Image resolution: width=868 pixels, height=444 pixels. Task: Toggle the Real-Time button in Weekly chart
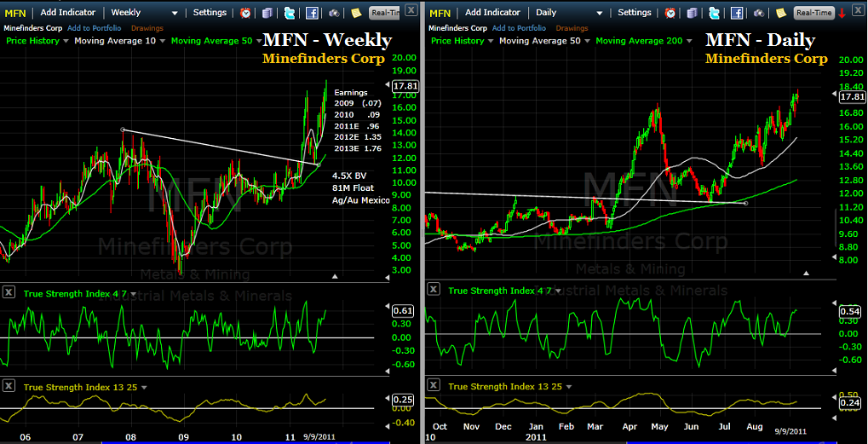pyautogui.click(x=384, y=13)
